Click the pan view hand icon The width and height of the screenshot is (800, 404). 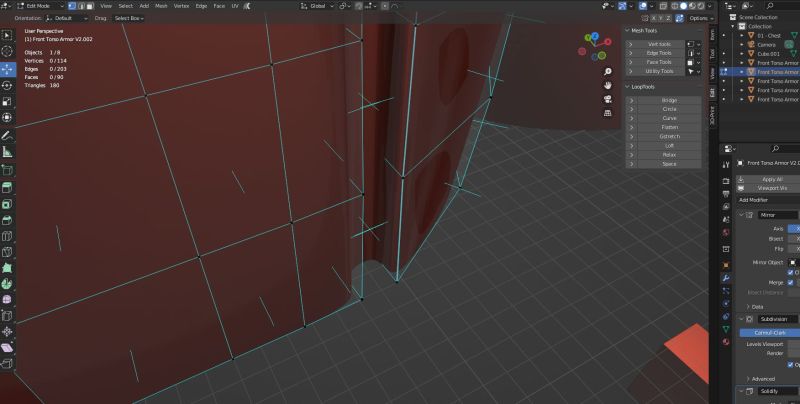point(608,85)
